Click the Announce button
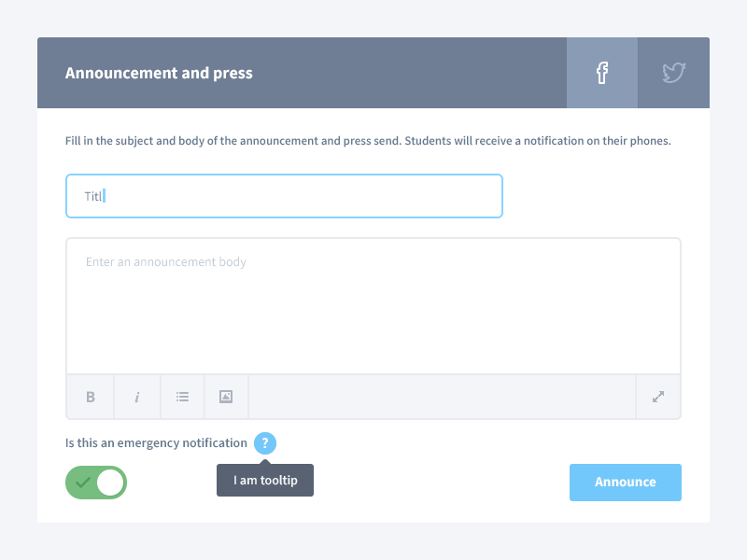Viewport: 747px width, 560px height. (626, 482)
